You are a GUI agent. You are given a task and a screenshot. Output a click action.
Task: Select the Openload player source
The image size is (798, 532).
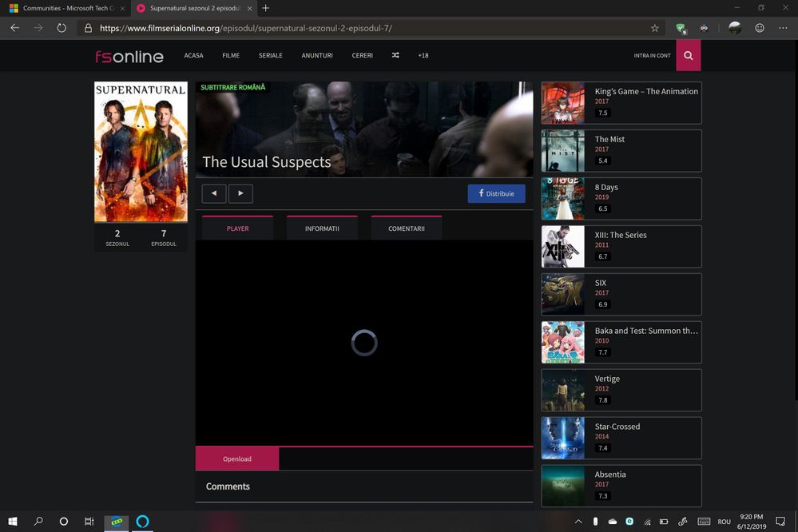[x=236, y=458]
